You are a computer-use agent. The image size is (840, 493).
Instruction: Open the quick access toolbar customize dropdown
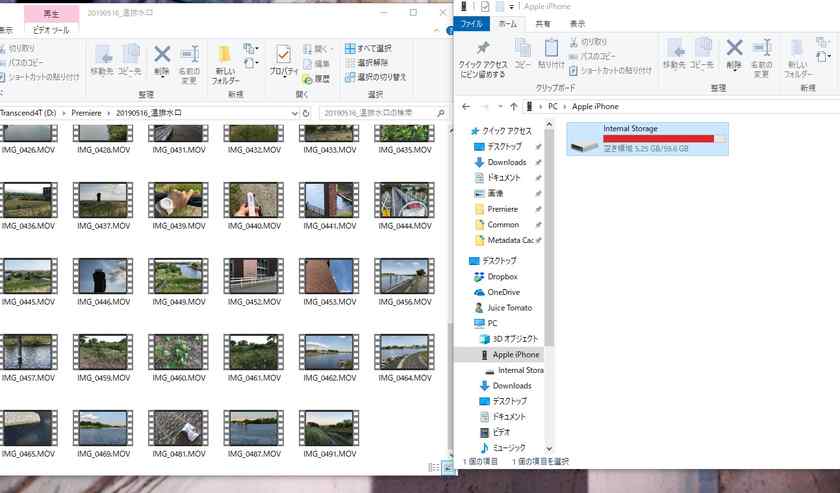[x=511, y=7]
